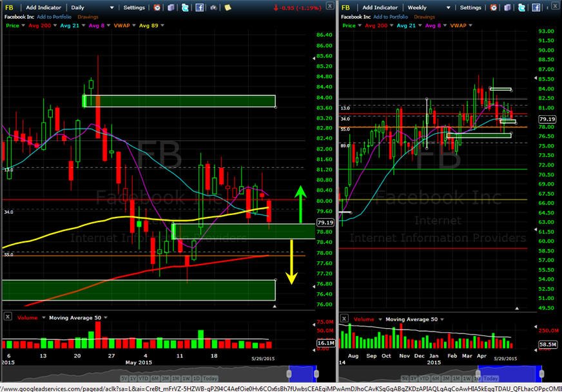562x392 pixels.
Task: Remove the Volume panel on Weekly chart
Action: click(344, 318)
